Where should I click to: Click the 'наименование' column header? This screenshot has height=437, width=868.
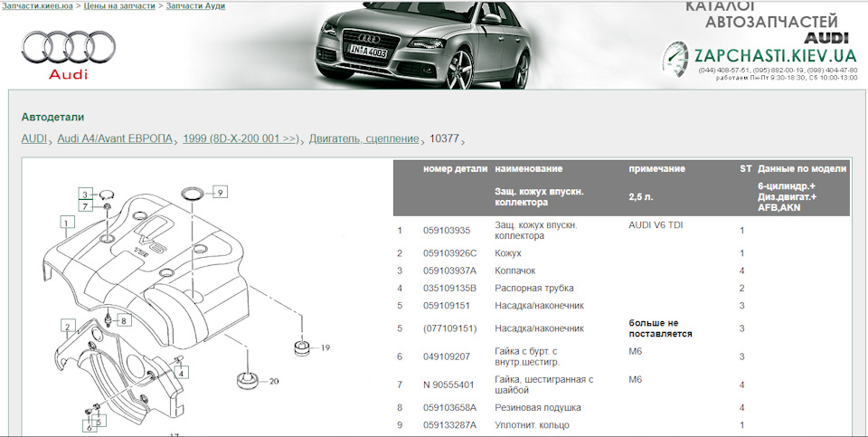[529, 169]
